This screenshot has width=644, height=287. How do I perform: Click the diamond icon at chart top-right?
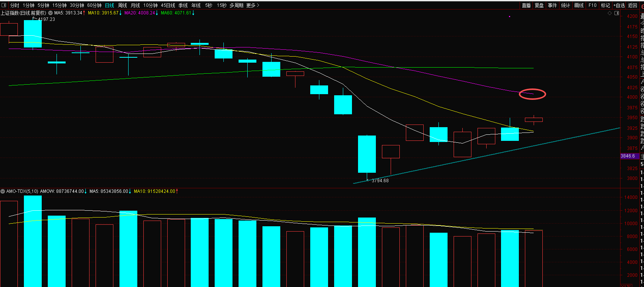tap(610, 13)
